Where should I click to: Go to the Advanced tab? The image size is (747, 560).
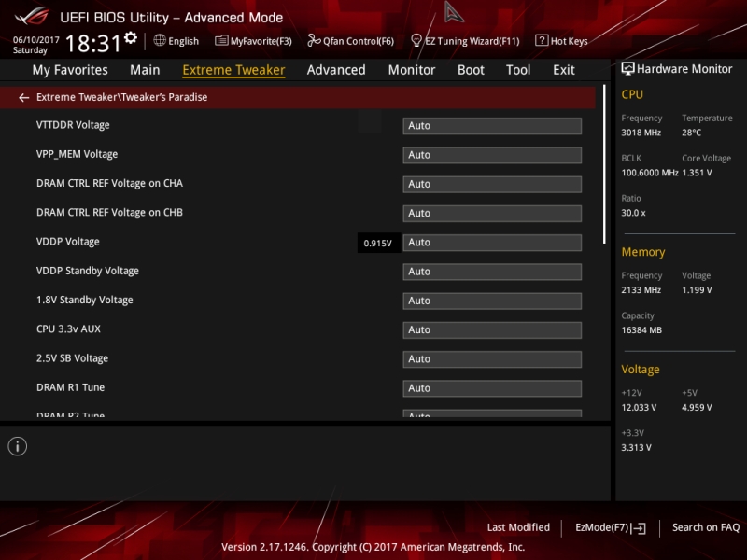click(x=336, y=70)
